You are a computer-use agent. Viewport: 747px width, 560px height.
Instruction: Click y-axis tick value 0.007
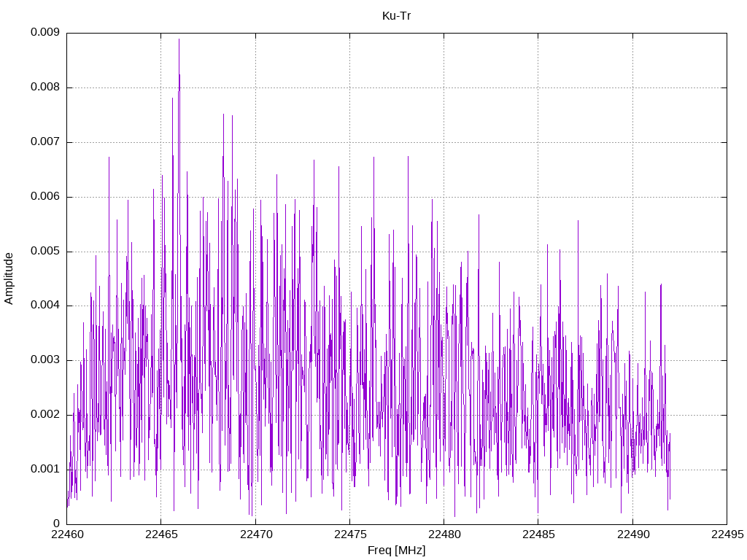(x=45, y=142)
